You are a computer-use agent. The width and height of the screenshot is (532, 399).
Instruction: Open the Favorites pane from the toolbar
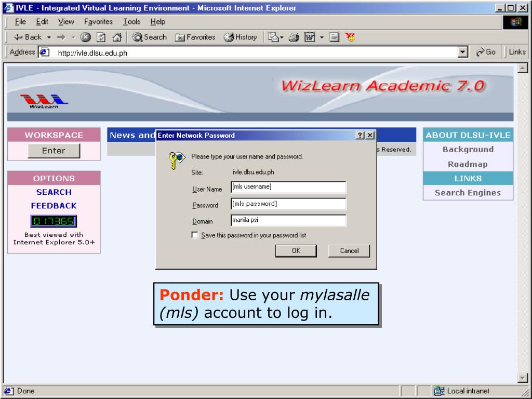(x=195, y=37)
